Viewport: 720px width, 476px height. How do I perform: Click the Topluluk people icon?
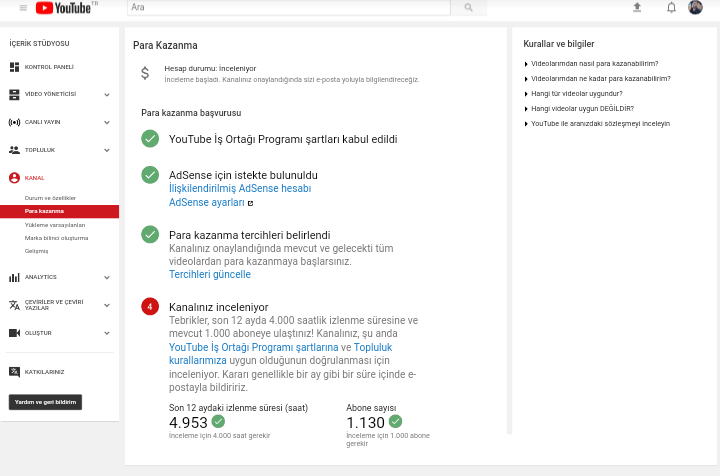tap(14, 150)
